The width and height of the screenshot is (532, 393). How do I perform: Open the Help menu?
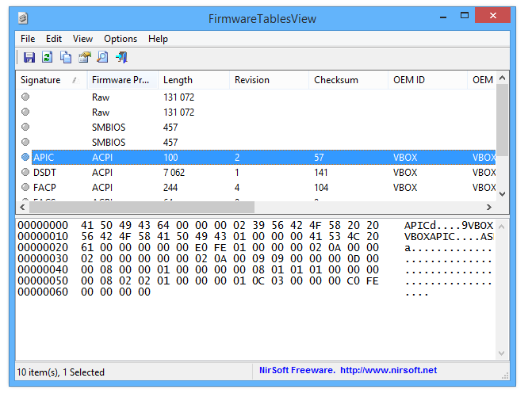158,39
